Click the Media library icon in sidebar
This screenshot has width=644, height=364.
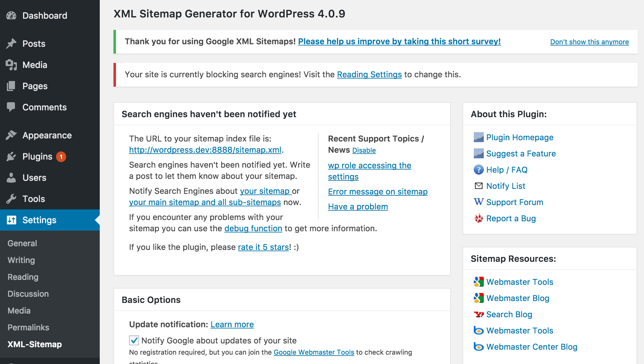coord(11,65)
